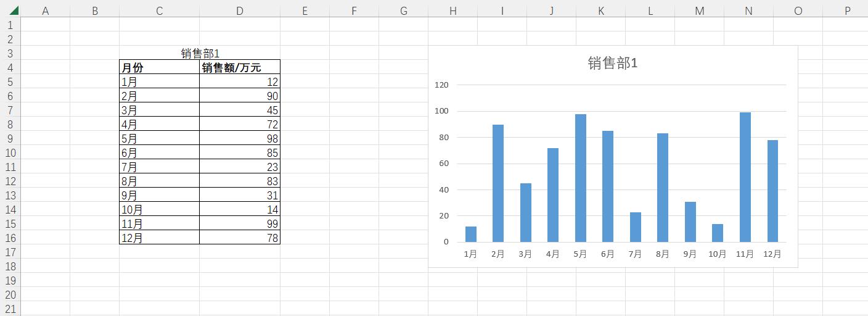868x316 pixels.
Task: Select the cell containing 9月 in table
Action: (159, 195)
